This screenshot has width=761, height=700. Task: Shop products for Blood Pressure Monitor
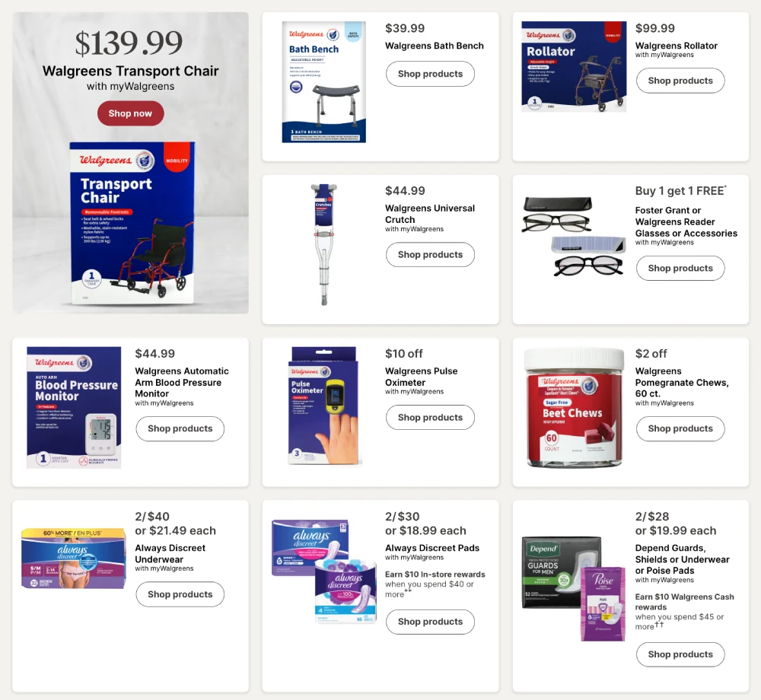coord(180,428)
